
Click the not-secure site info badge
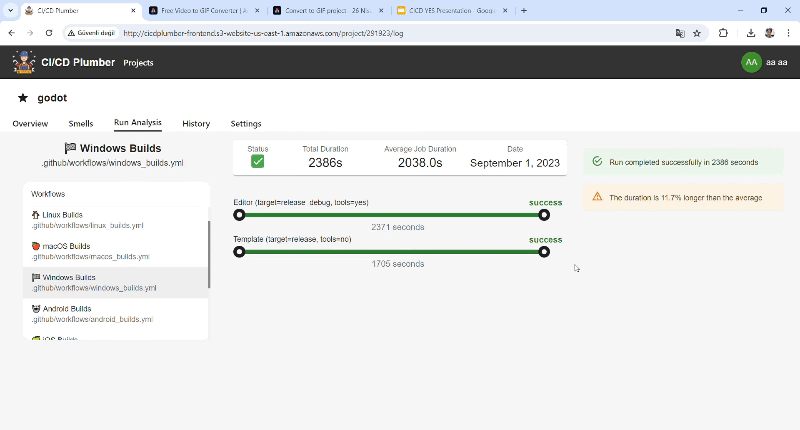[x=91, y=33]
